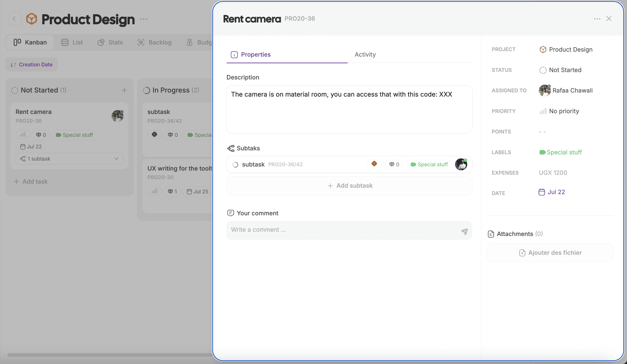Click Rafaa Chawali avatar in Assigned To
This screenshot has width=627, height=364.
click(544, 91)
